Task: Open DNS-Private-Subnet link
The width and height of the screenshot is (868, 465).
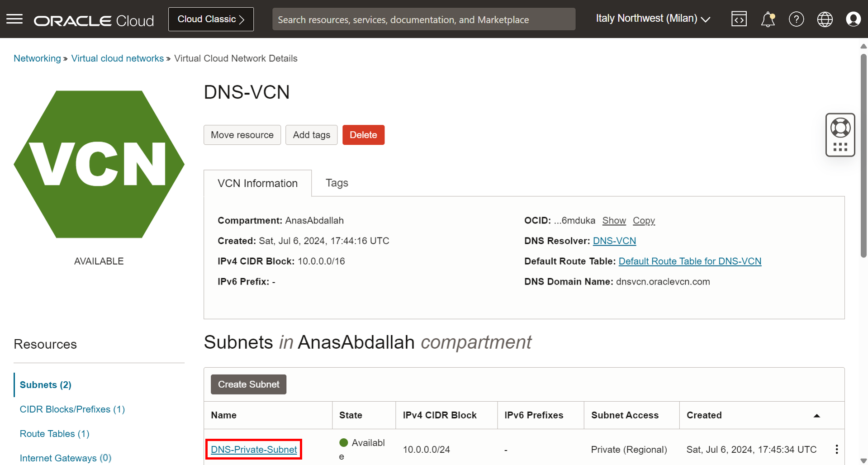Action: pyautogui.click(x=254, y=449)
